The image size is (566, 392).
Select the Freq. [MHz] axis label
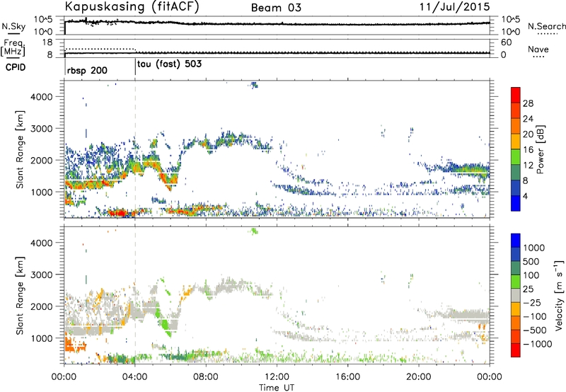click(13, 47)
